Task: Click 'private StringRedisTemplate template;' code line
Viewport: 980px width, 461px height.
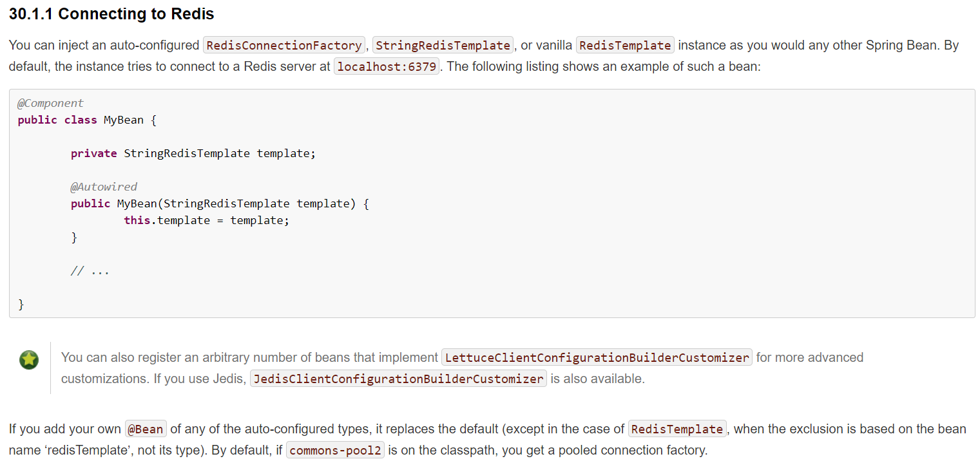Action: tap(193, 153)
